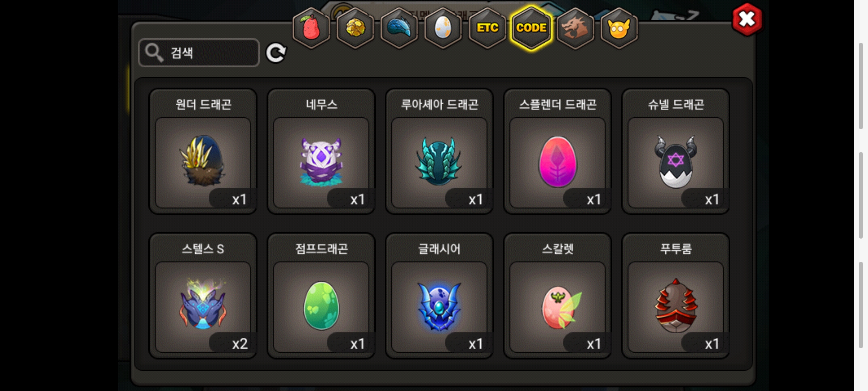Click the magnifying glass search icon

(x=154, y=53)
